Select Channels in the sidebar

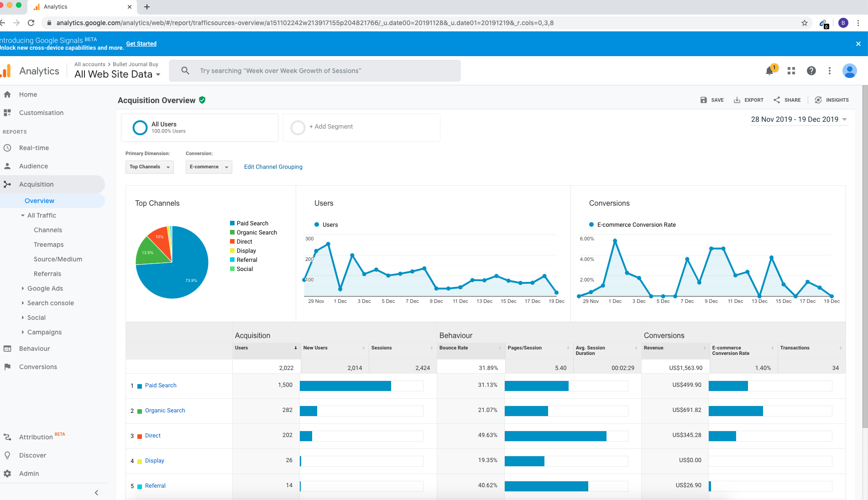click(48, 230)
